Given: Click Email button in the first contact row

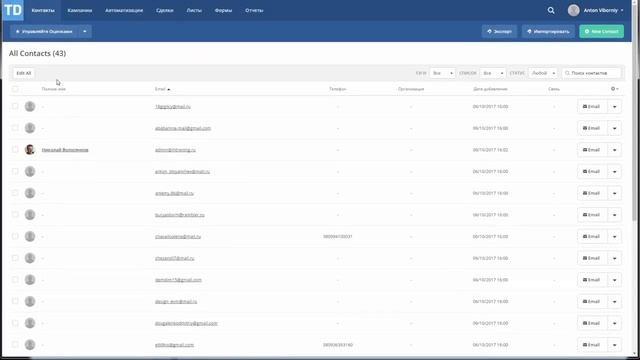Looking at the screenshot, I should tap(592, 107).
